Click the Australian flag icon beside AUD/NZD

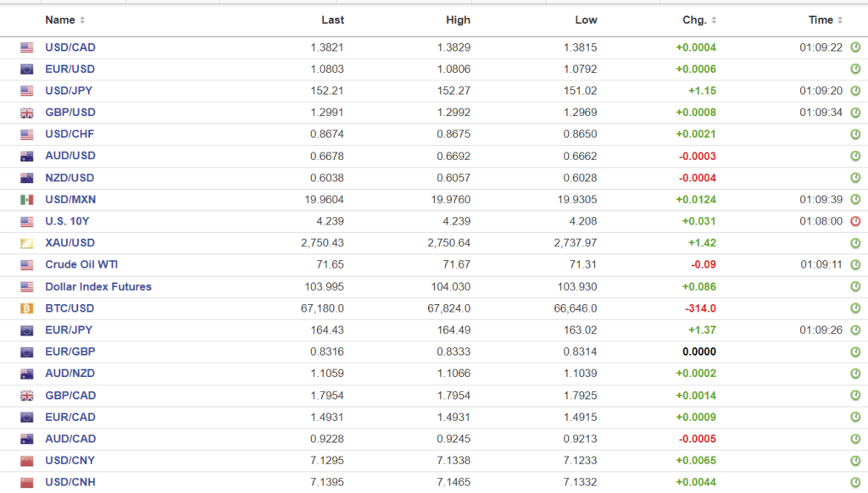coord(27,374)
